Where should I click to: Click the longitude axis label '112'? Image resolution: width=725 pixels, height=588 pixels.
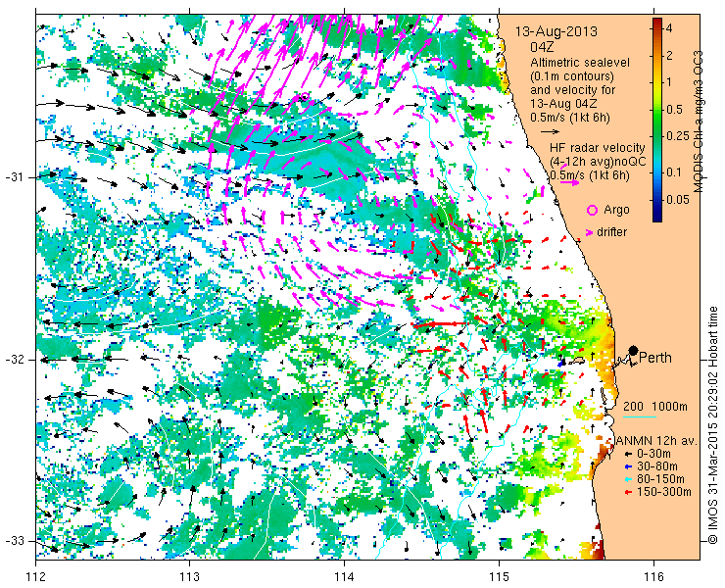coord(35,577)
